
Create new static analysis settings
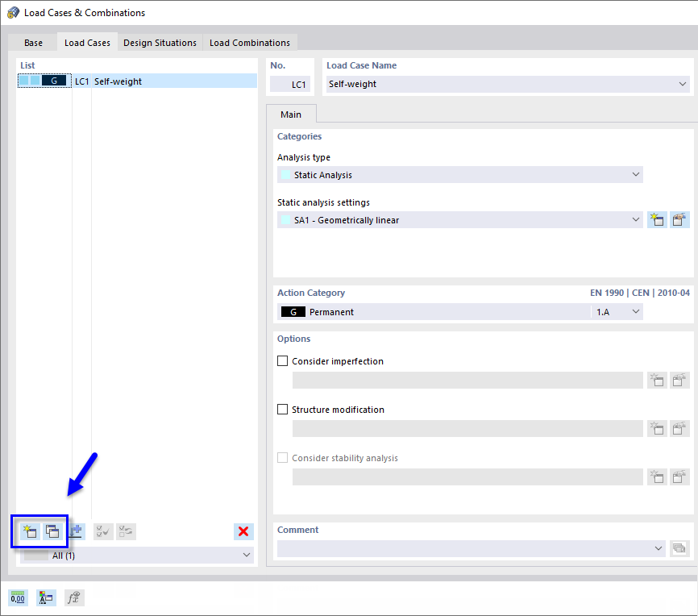tap(656, 219)
